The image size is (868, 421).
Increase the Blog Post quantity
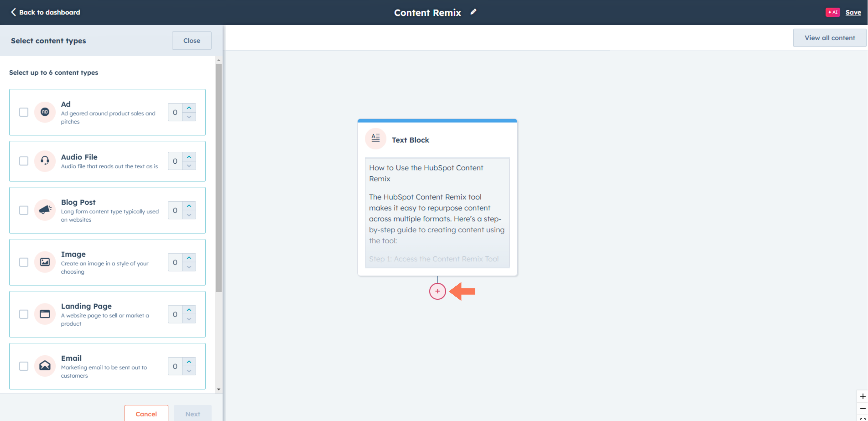coord(189,206)
